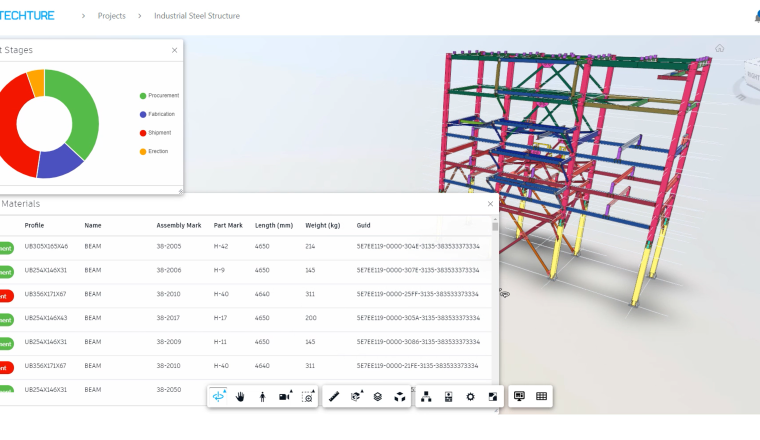Screen dimensions: 760x440
Task: Click the Projects breadcrumb link
Action: (111, 16)
